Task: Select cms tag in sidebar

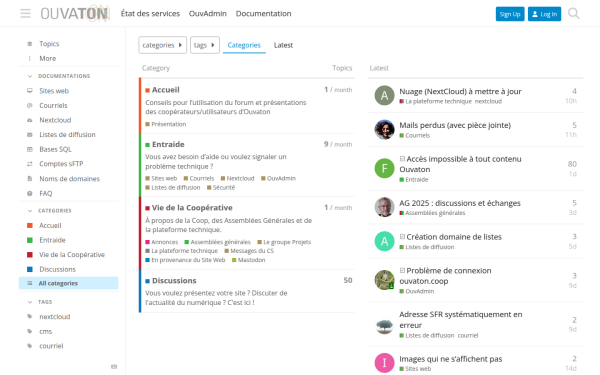Action: coord(45,331)
